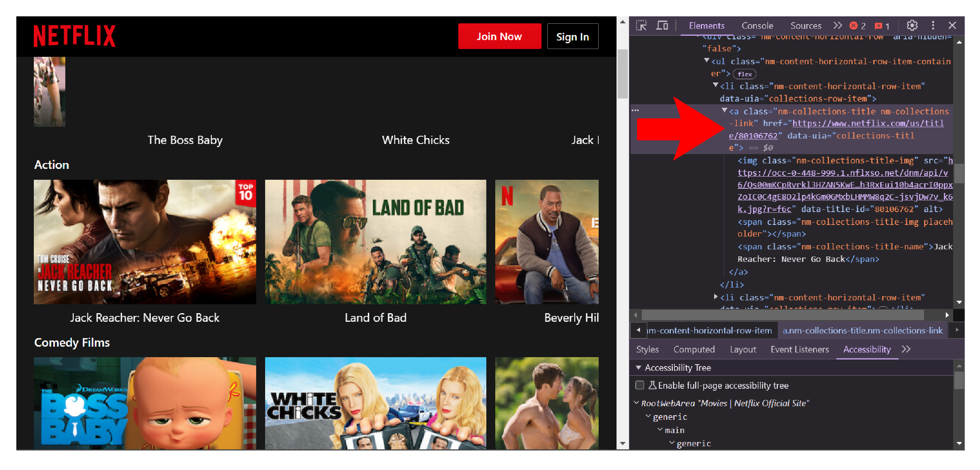Expand the second li nm-content-horizontal-row-item node
The width and height of the screenshot is (980, 470).
tap(715, 296)
